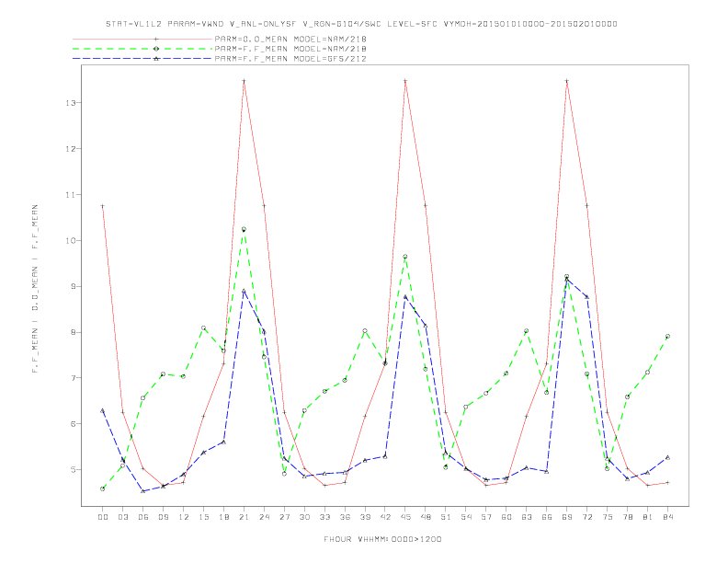Image resolution: width=728 pixels, height=563 pixels.
Task: Click the plus marker on red legend line
Action: coord(156,39)
